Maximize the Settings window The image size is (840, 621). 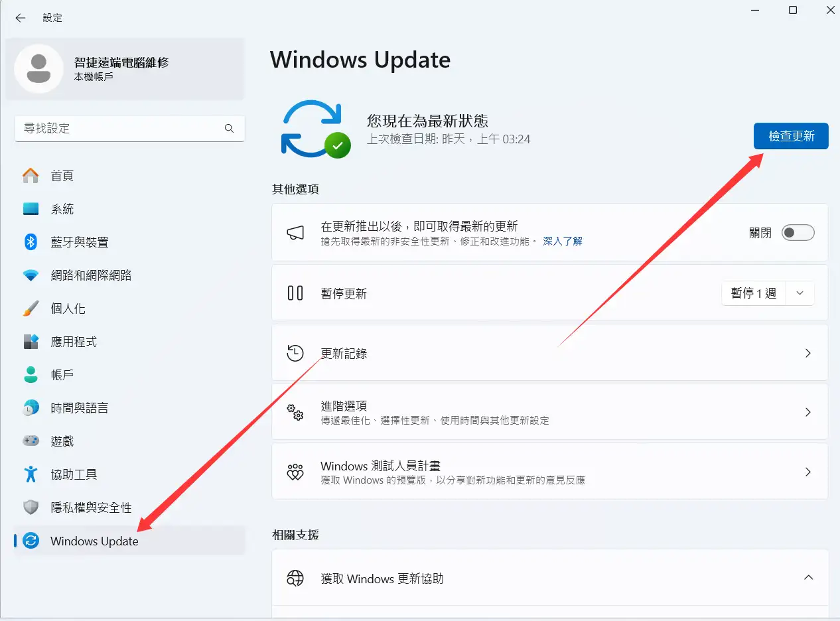pyautogui.click(x=792, y=10)
